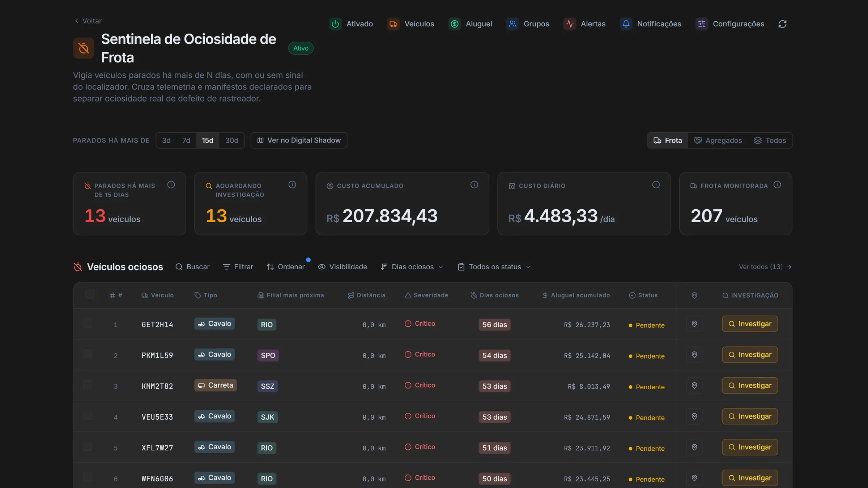868x488 pixels.
Task: Click Ver no Digital Shadow button
Action: (x=299, y=140)
